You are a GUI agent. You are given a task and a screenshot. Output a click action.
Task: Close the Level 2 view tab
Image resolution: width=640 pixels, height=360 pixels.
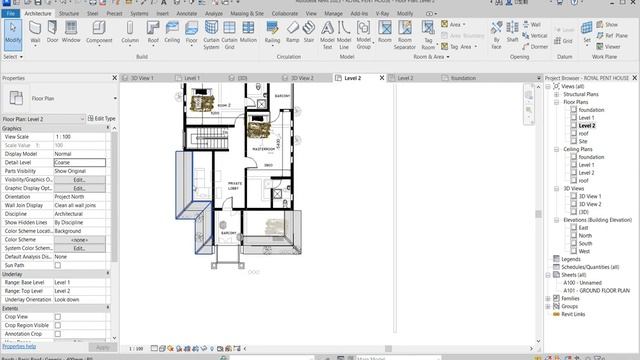coord(382,78)
